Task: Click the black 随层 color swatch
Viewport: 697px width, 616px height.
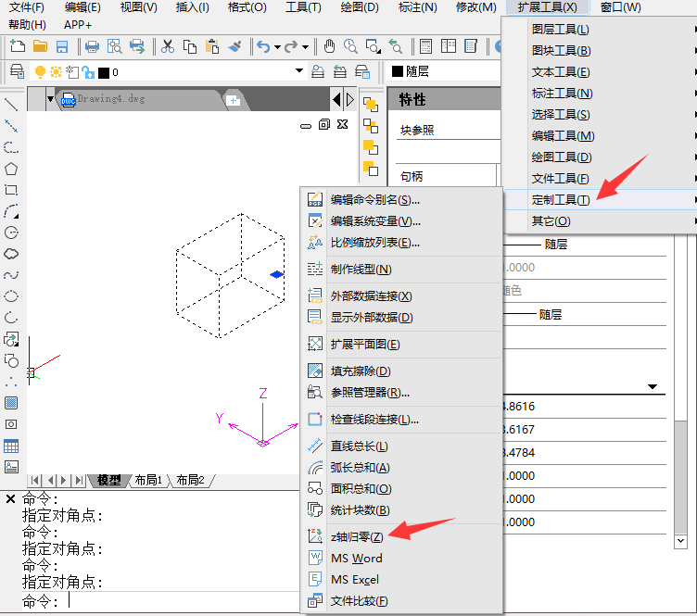Action: (398, 71)
